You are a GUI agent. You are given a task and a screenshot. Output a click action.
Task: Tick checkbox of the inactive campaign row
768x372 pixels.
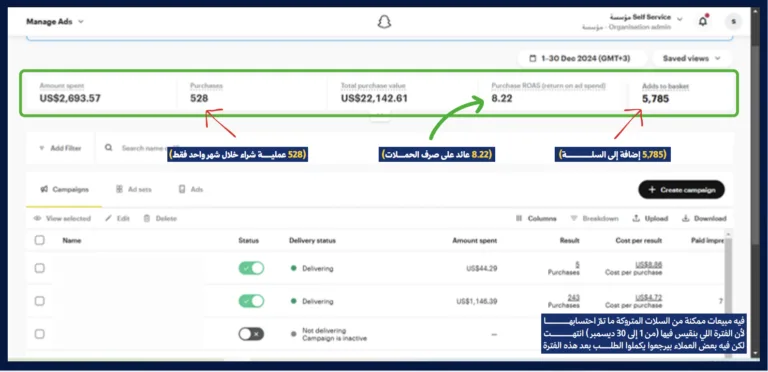coord(40,334)
